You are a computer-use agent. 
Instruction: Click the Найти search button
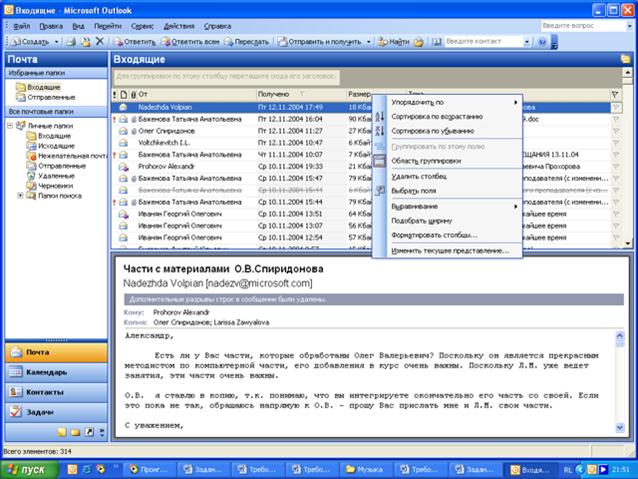click(x=394, y=42)
